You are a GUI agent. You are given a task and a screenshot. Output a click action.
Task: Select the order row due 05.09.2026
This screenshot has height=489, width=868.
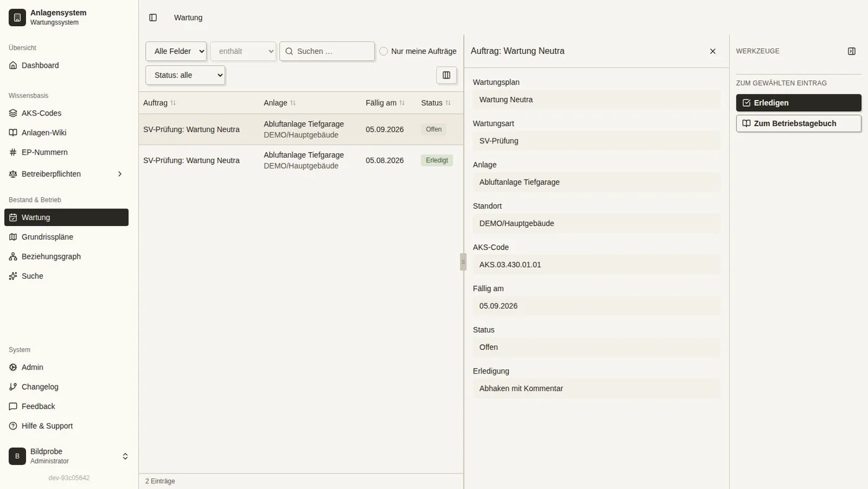pos(301,129)
